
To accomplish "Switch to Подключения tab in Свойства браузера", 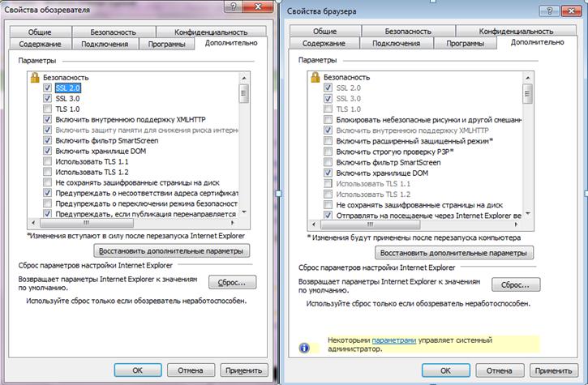I will [x=396, y=43].
